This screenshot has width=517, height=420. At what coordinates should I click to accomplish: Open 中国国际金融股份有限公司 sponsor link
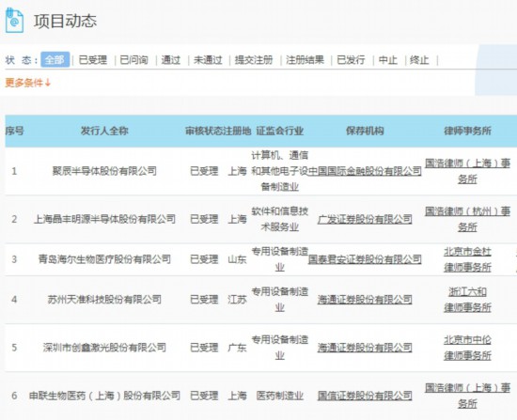pyautogui.click(x=365, y=171)
